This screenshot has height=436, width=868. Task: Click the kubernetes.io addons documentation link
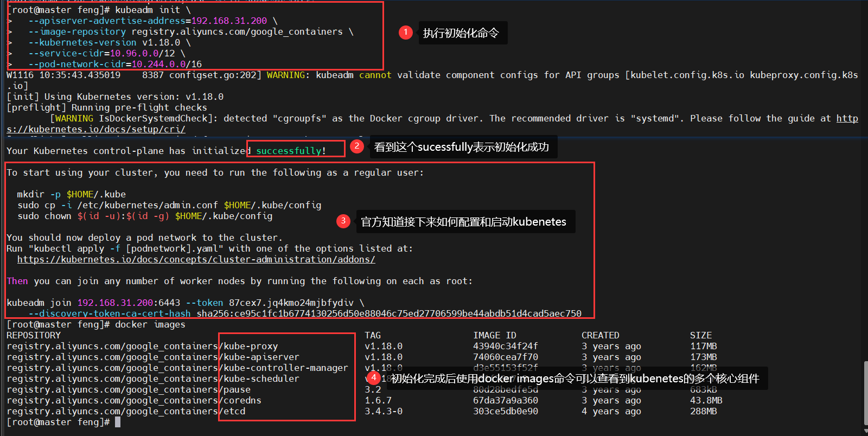[x=196, y=259]
